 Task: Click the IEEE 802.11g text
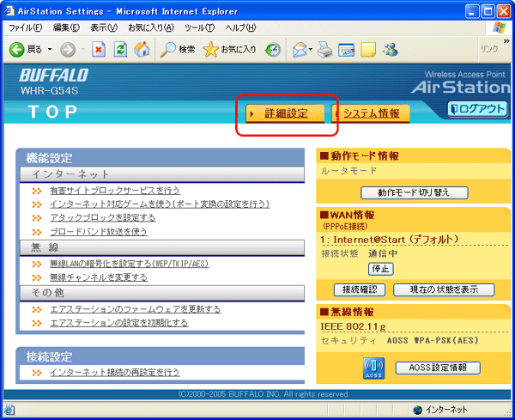[x=353, y=326]
